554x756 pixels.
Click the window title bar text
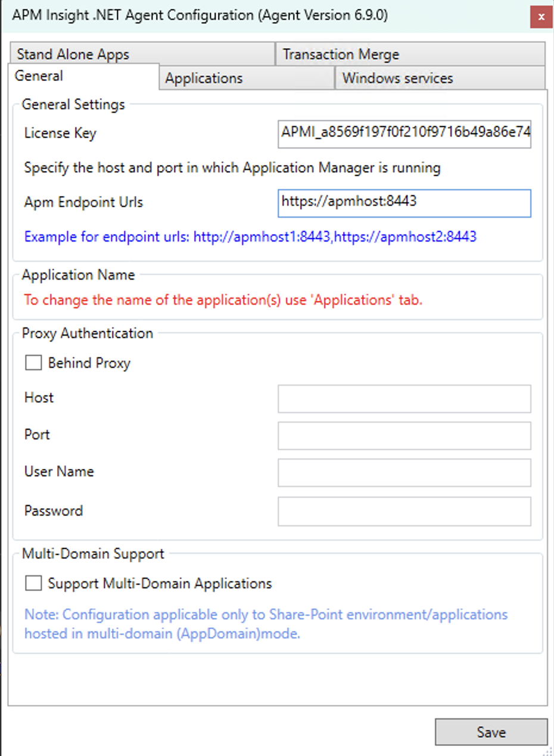click(x=200, y=16)
